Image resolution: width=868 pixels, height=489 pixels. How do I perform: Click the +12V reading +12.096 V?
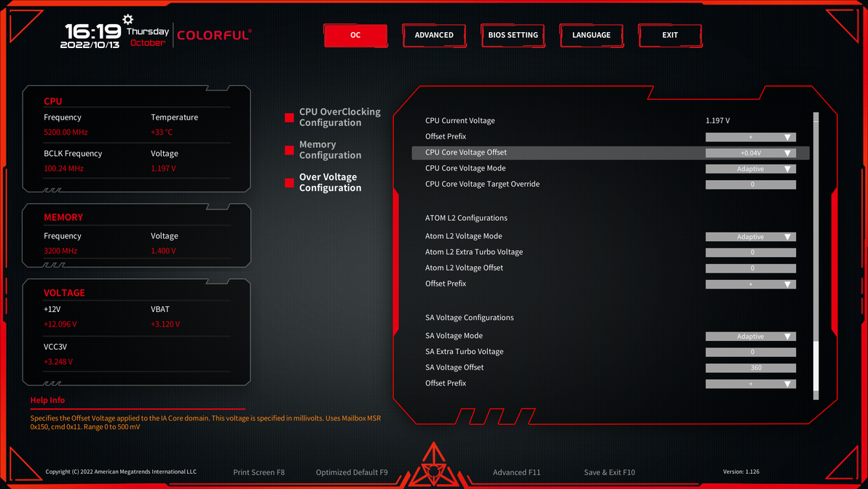pos(60,324)
